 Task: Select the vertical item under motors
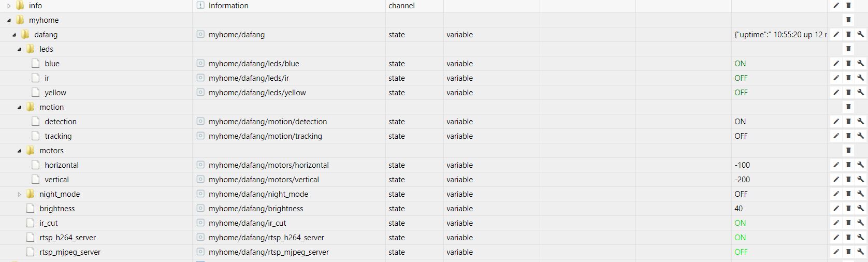point(56,180)
